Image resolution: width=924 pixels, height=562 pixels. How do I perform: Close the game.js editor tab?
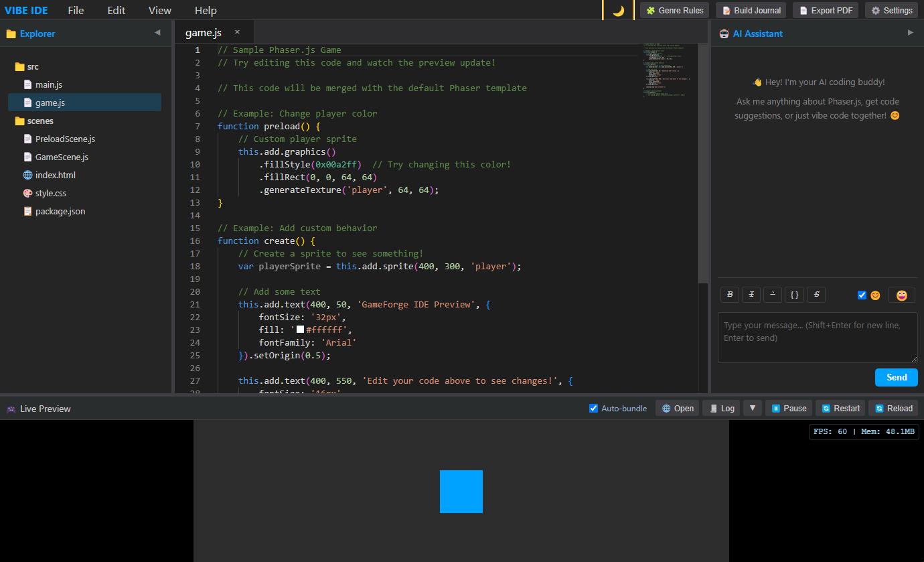point(237,32)
